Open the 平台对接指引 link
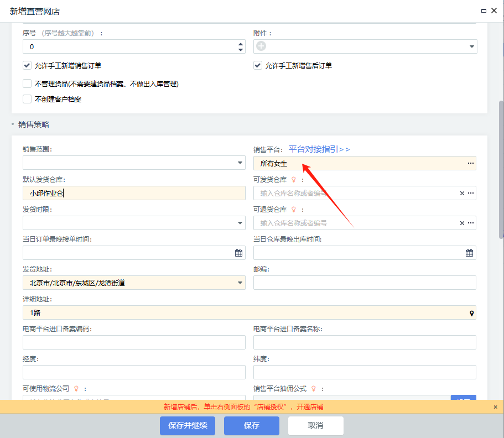The width and height of the screenshot is (504, 438). [319, 149]
